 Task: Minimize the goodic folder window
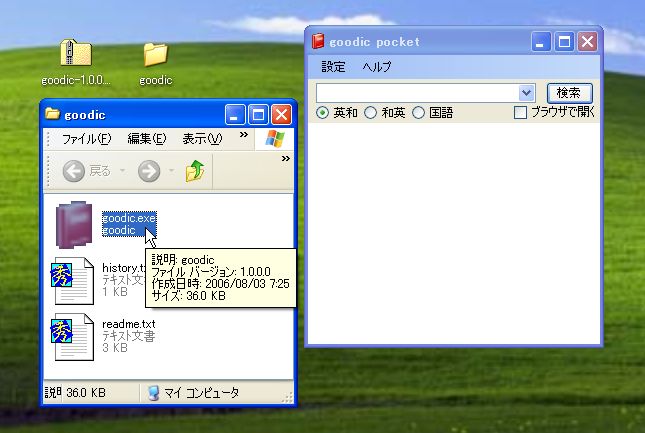pos(235,115)
